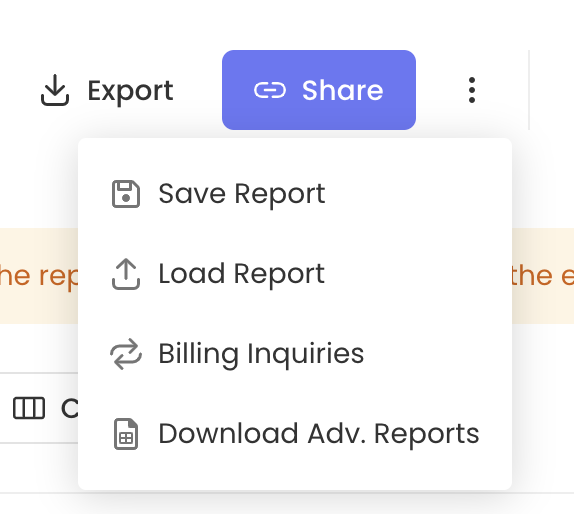Click the Export download arrow icon

tap(55, 90)
